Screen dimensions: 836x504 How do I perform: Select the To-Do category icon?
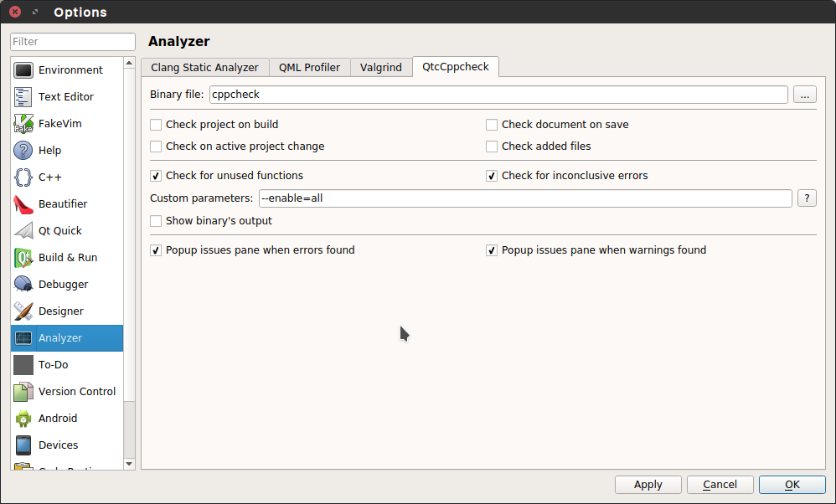tap(23, 365)
